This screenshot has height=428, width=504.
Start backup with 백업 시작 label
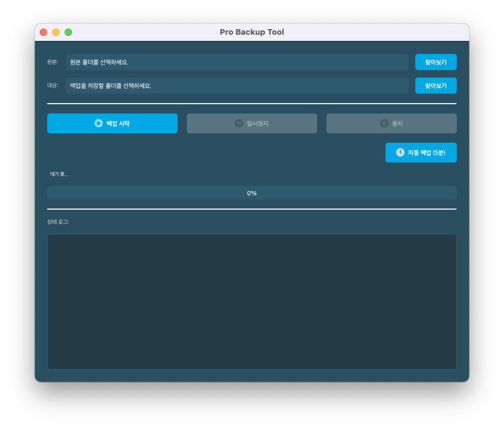click(x=118, y=123)
